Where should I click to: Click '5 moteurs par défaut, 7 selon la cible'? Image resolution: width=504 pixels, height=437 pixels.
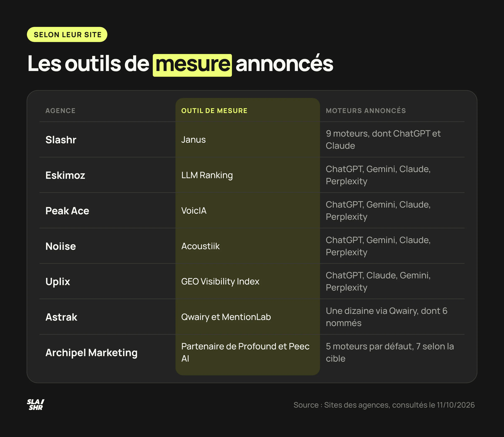point(390,352)
